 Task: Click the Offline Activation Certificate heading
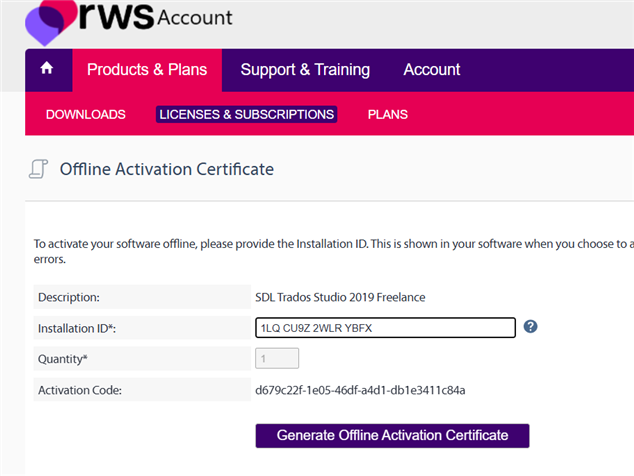click(x=167, y=169)
